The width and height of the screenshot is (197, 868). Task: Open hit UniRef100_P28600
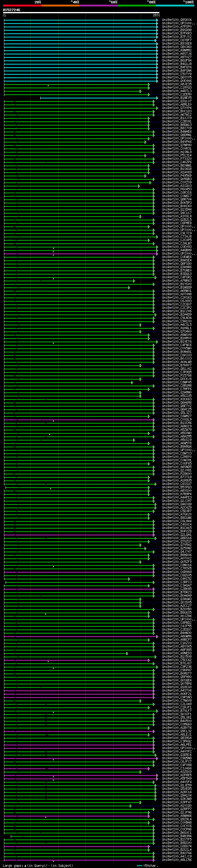(177, 474)
